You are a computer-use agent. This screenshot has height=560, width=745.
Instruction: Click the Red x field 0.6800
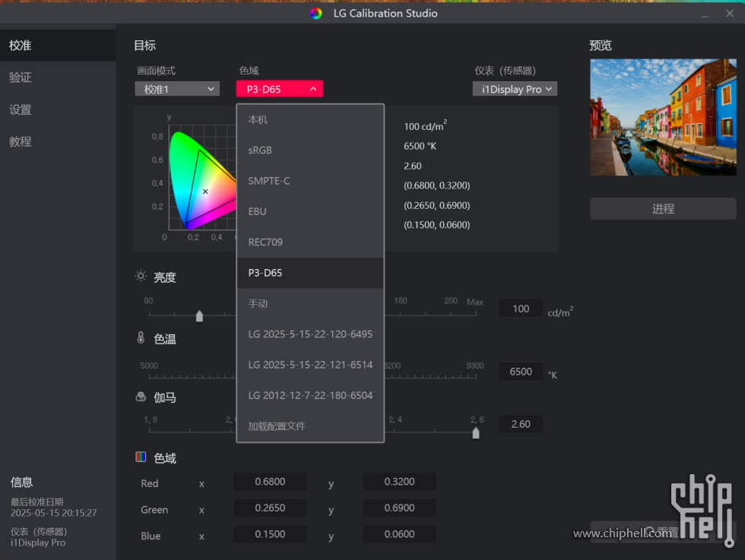270,482
